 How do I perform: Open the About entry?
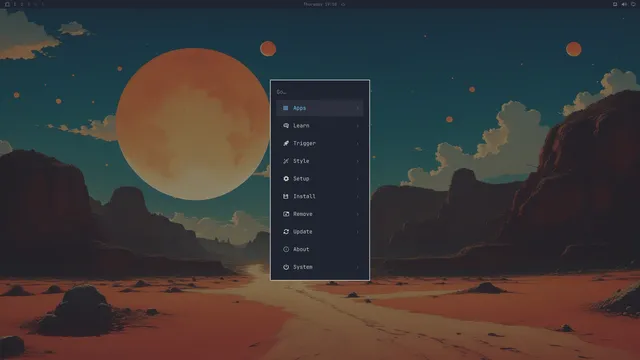tap(320, 249)
